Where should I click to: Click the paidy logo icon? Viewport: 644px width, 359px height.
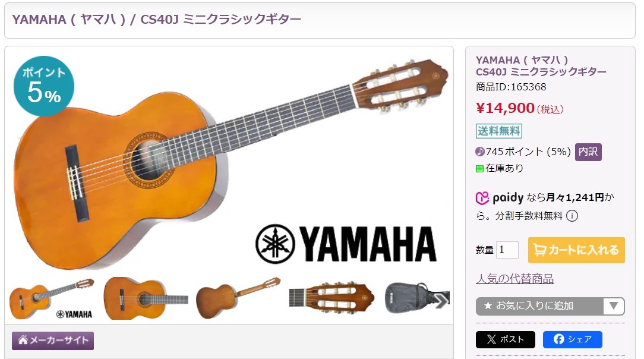point(482,198)
